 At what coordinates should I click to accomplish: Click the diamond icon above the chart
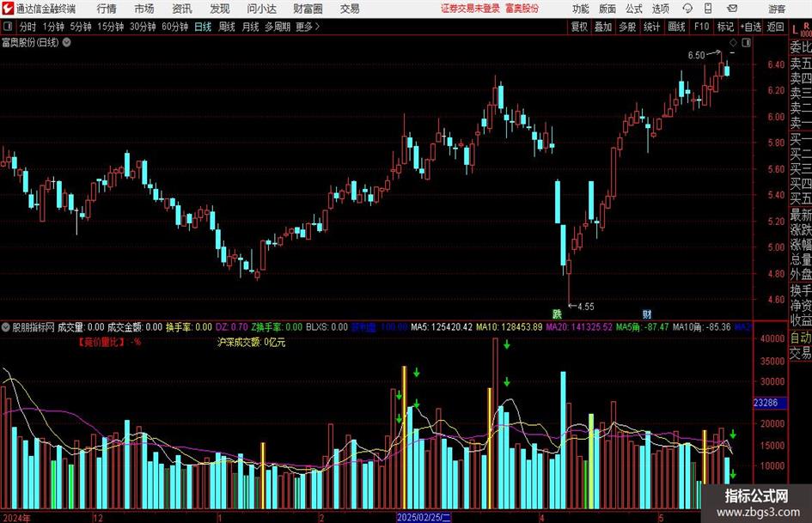733,42
